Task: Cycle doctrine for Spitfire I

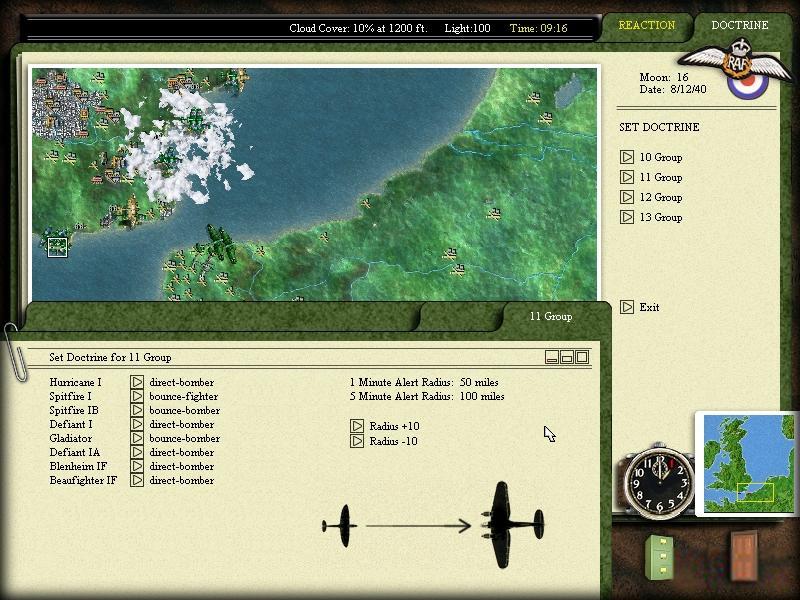Action: coord(137,396)
